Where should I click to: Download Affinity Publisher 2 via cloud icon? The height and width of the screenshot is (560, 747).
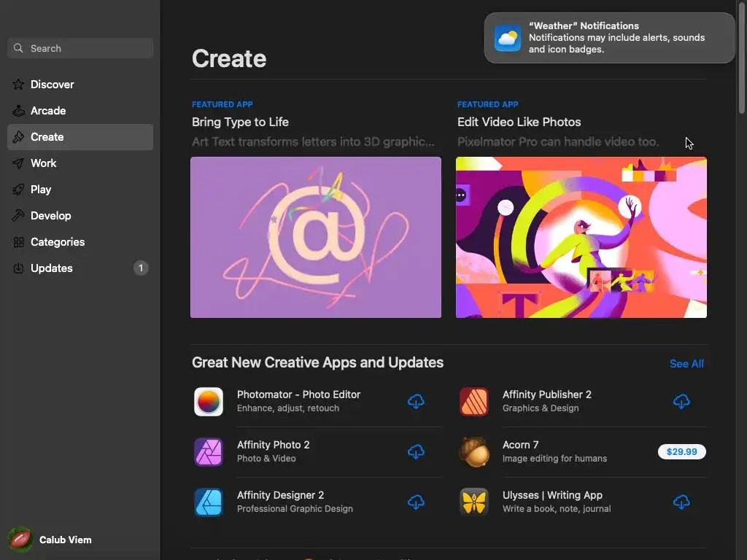tap(681, 402)
